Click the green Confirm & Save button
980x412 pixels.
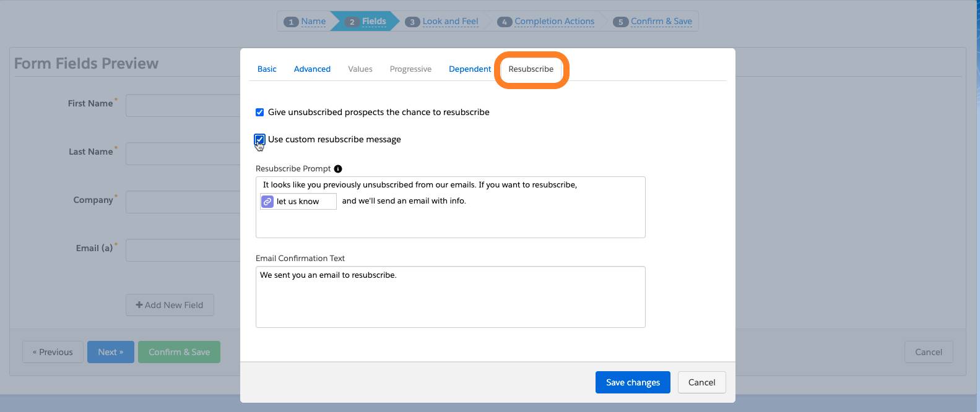[x=179, y=352]
